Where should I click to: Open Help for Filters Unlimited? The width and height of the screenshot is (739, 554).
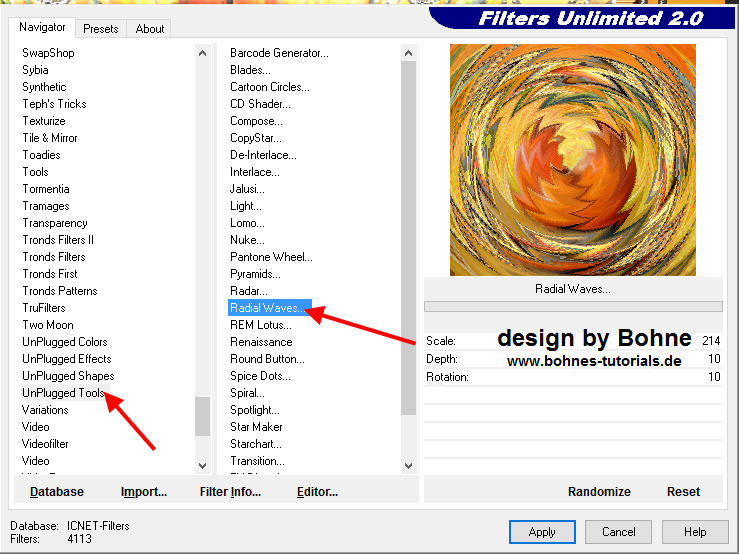tap(695, 532)
